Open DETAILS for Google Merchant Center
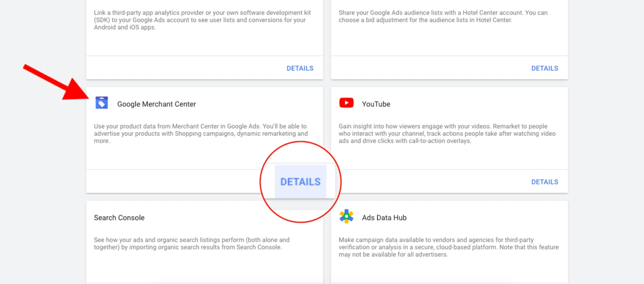Image resolution: width=644 pixels, height=284 pixels. [x=300, y=182]
